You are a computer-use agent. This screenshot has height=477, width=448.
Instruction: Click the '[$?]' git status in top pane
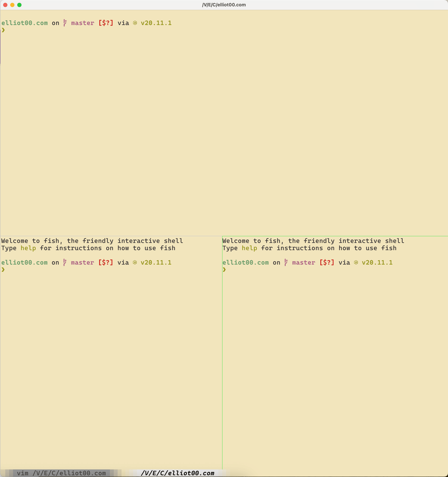pyautogui.click(x=106, y=23)
